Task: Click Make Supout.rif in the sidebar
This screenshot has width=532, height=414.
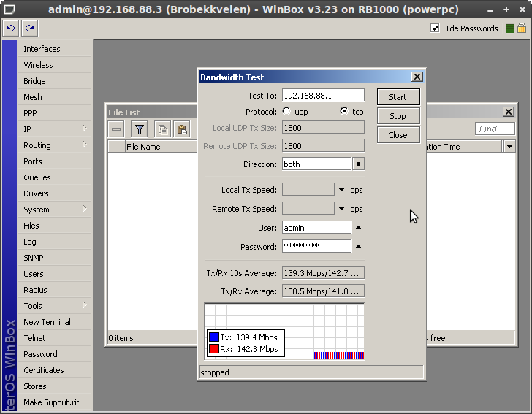Action: [54, 402]
